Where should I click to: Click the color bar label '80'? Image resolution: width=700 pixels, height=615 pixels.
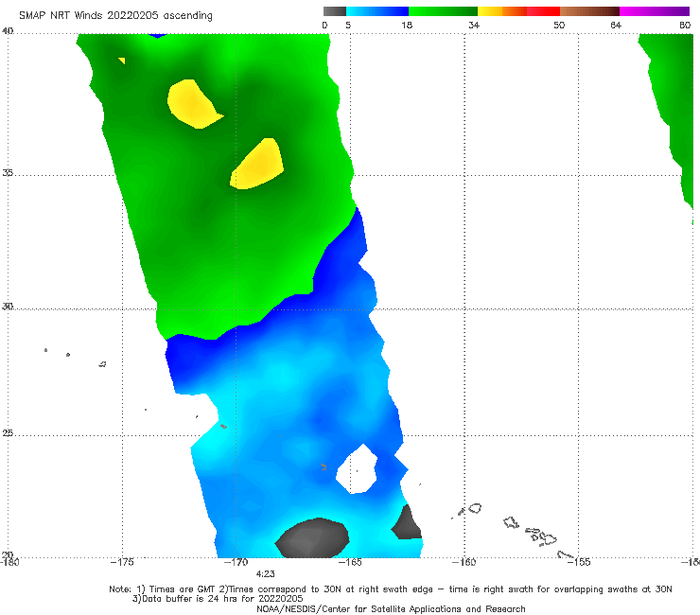(x=685, y=26)
